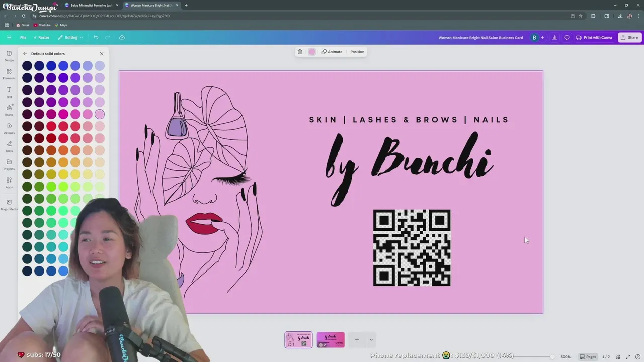Open the Apps sidebar panel

pos(9,183)
